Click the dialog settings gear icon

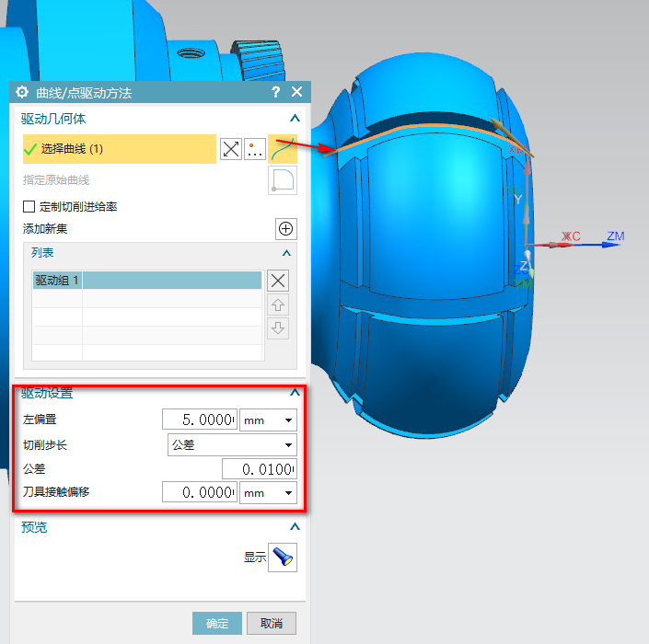pyautogui.click(x=21, y=92)
